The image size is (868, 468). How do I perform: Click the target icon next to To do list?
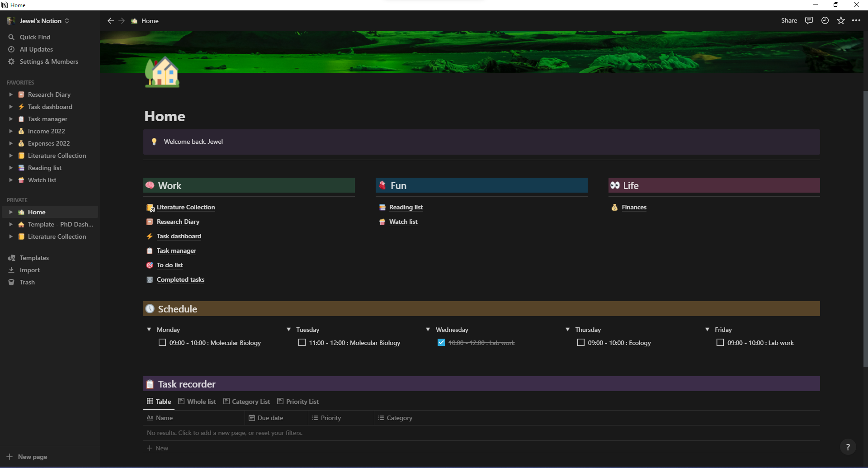coord(150,265)
